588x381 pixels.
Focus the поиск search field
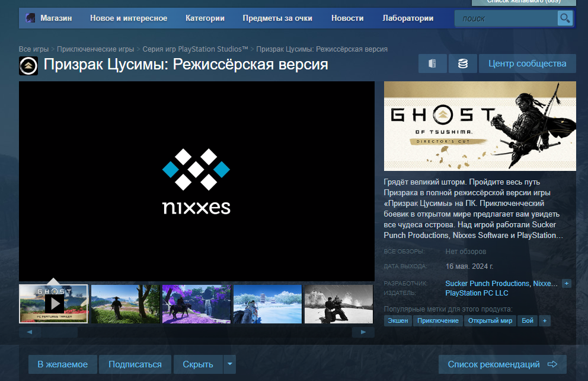506,18
